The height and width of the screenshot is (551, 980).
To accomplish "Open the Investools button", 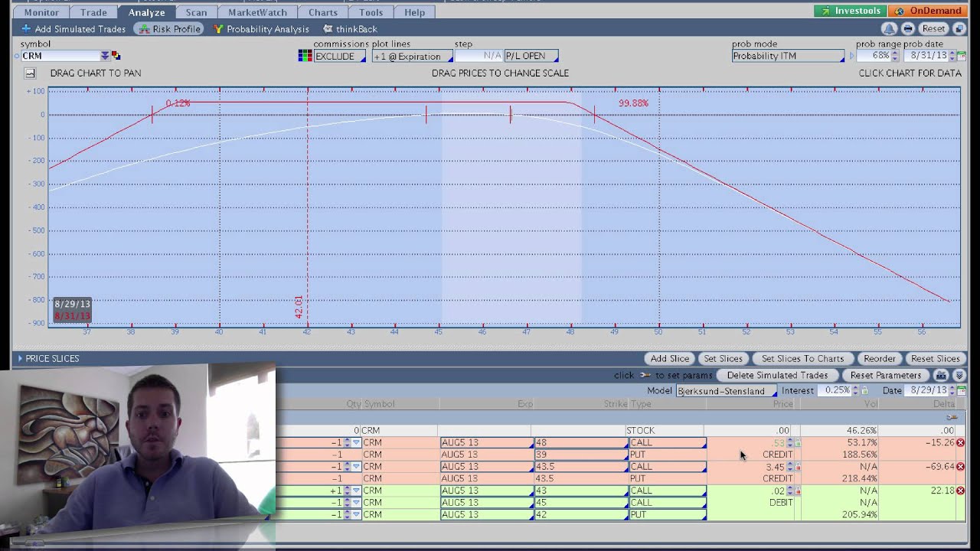I will (850, 11).
